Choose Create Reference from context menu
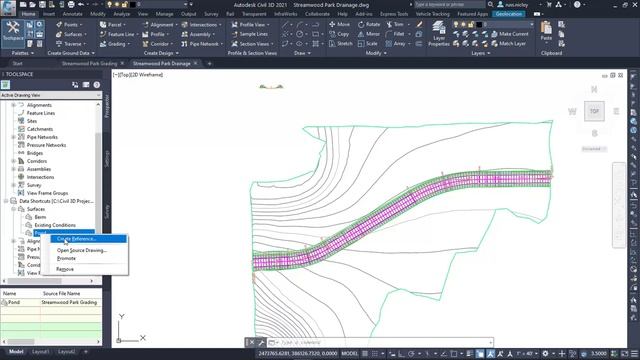 (88, 239)
